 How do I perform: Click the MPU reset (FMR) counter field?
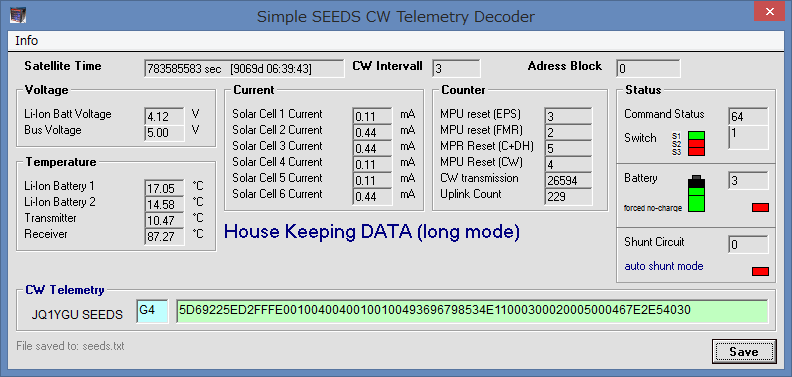(568, 132)
